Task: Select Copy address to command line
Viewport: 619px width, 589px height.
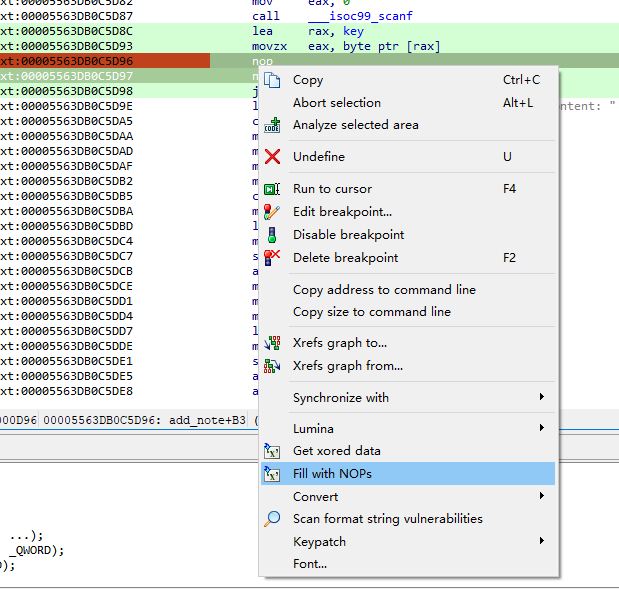Action: tap(408, 290)
